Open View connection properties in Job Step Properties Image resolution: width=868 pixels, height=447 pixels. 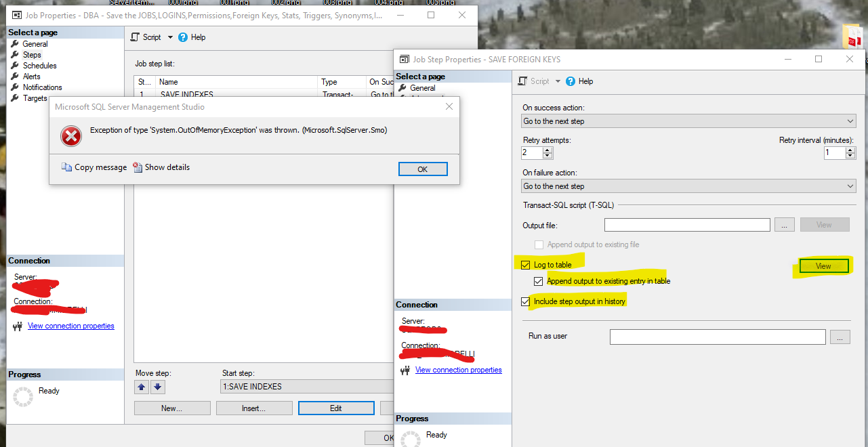point(459,370)
